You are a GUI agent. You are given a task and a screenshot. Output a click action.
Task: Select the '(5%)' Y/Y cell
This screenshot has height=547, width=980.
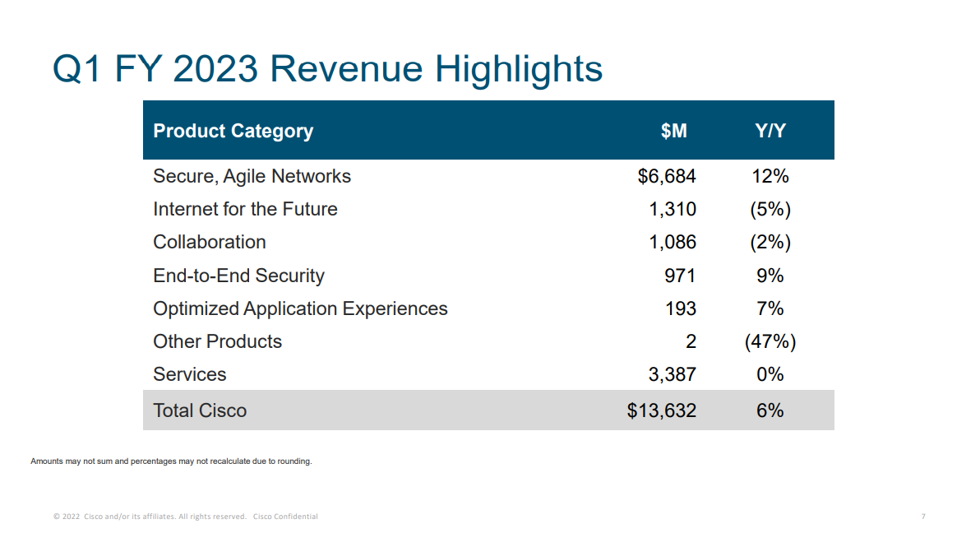(x=770, y=210)
